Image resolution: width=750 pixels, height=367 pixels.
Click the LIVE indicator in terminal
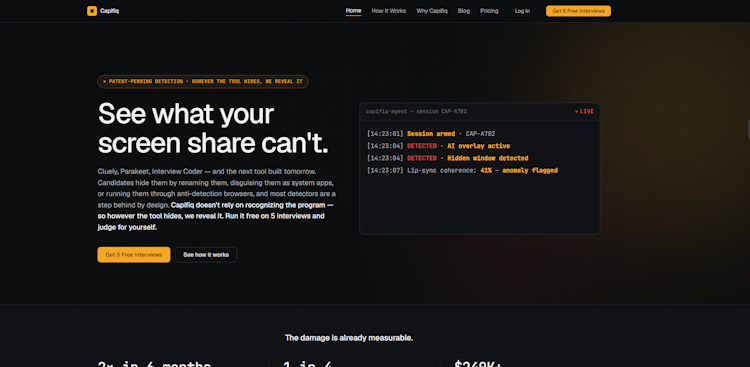pyautogui.click(x=585, y=111)
